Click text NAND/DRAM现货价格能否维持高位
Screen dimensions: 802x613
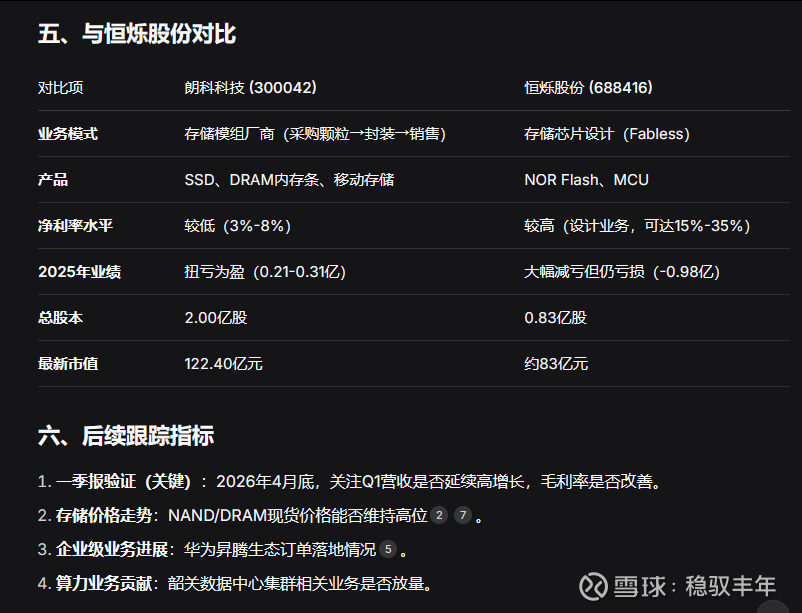(x=298, y=515)
